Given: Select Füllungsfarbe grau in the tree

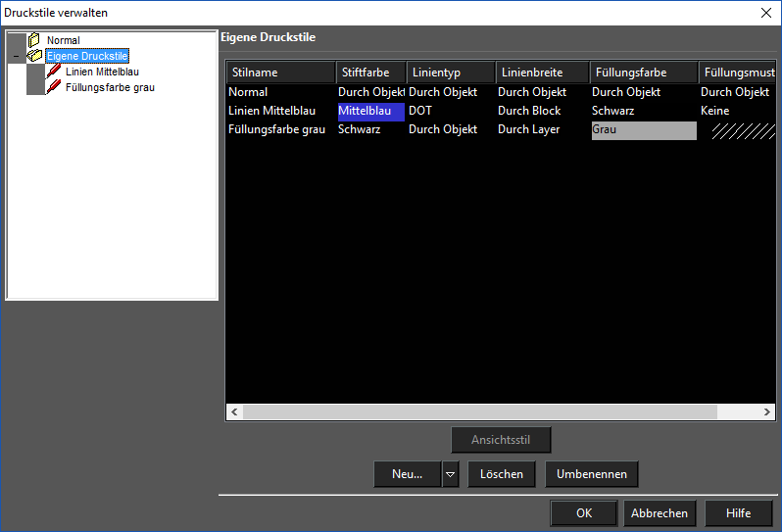Looking at the screenshot, I should tap(110, 88).
